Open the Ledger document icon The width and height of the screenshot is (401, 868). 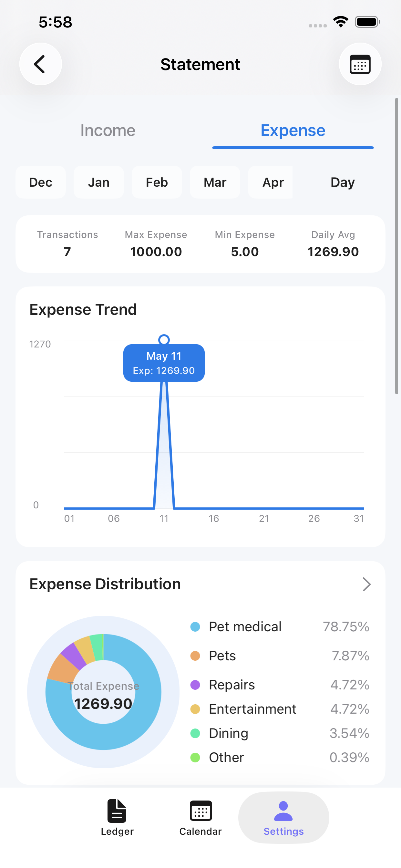click(117, 811)
